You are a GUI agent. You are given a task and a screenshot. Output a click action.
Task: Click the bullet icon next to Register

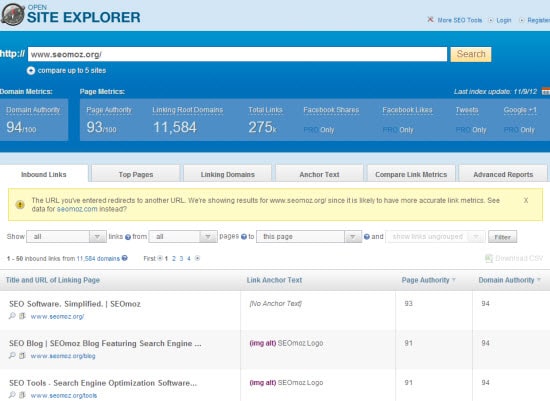click(x=522, y=20)
